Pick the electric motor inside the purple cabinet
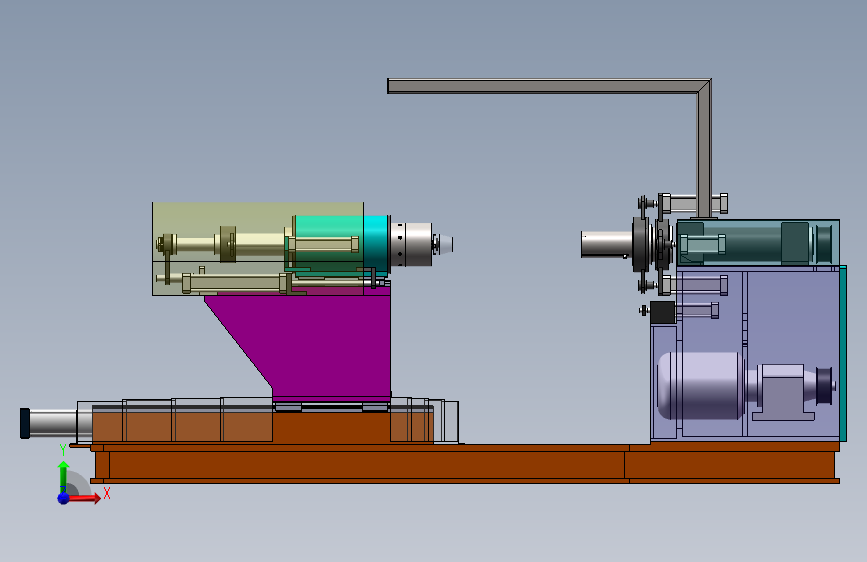867x562 pixels. 701,386
